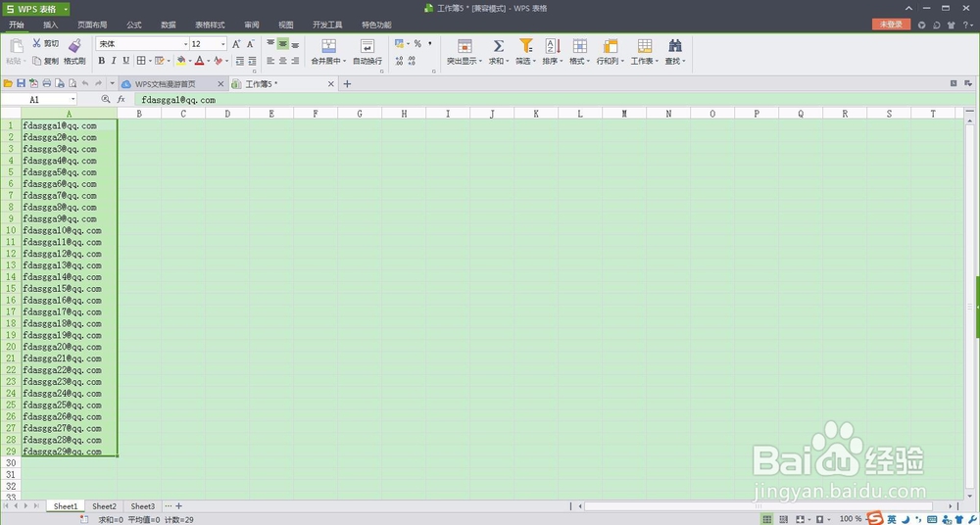Switch to the Sheet3 worksheet tab
The width and height of the screenshot is (980, 525).
[142, 506]
